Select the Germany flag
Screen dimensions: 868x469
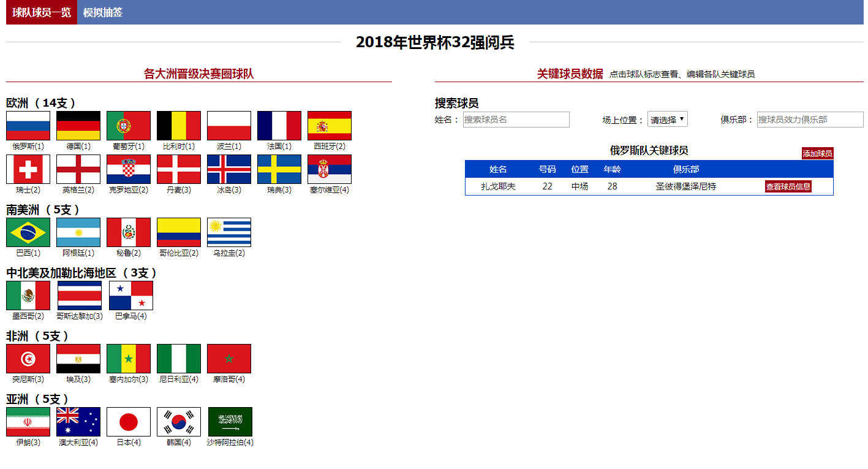point(78,126)
